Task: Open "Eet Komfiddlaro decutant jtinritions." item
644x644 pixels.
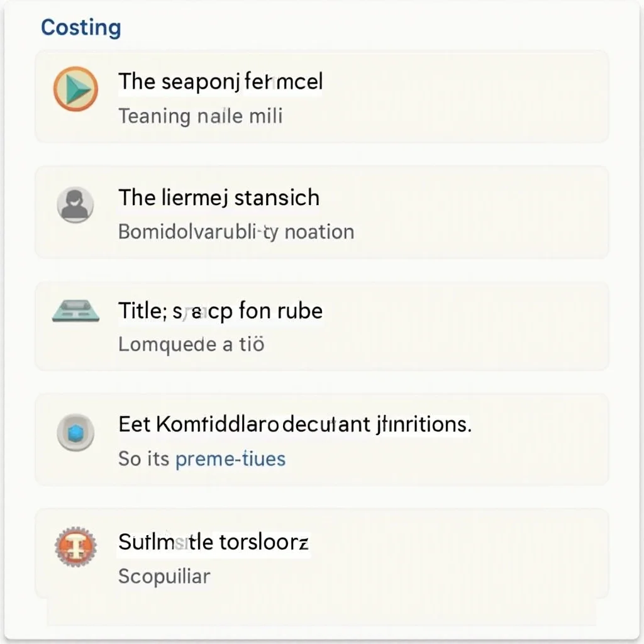Action: tap(294, 424)
